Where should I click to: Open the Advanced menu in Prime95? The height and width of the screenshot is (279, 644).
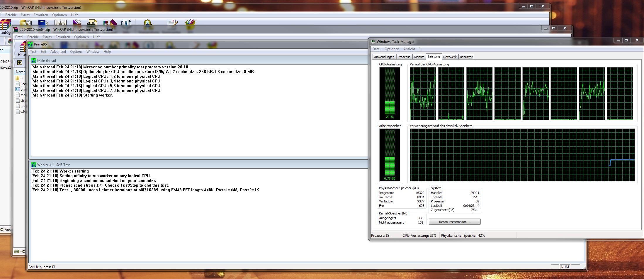coord(58,52)
